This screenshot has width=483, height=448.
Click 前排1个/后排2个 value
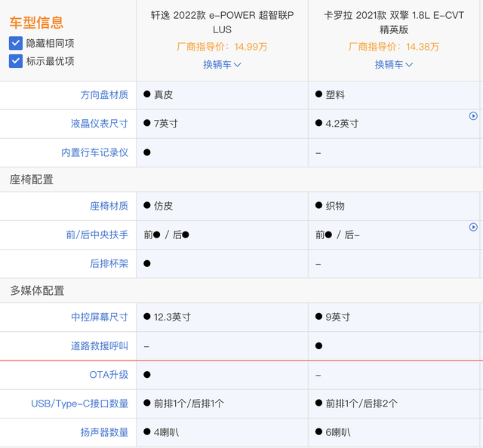click(361, 404)
